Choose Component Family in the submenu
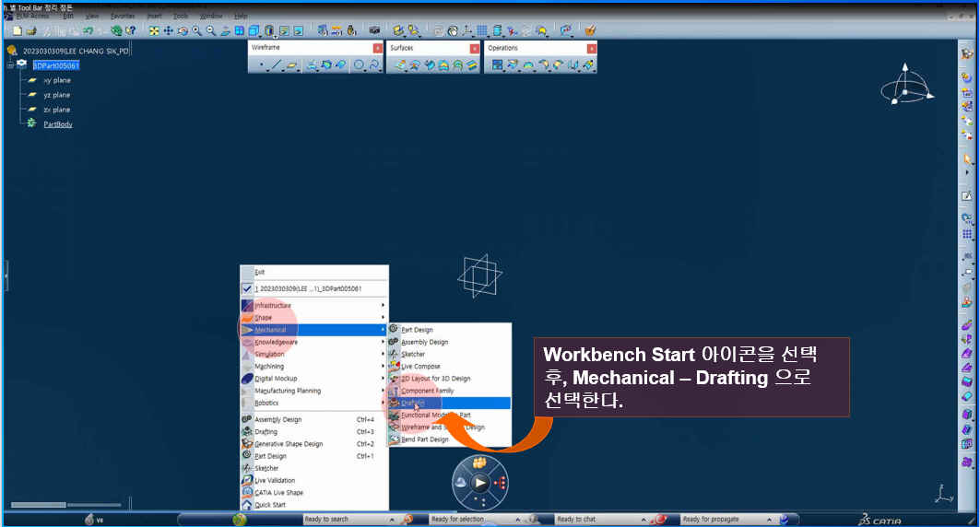Viewport: 980px width, 527px height. point(449,391)
